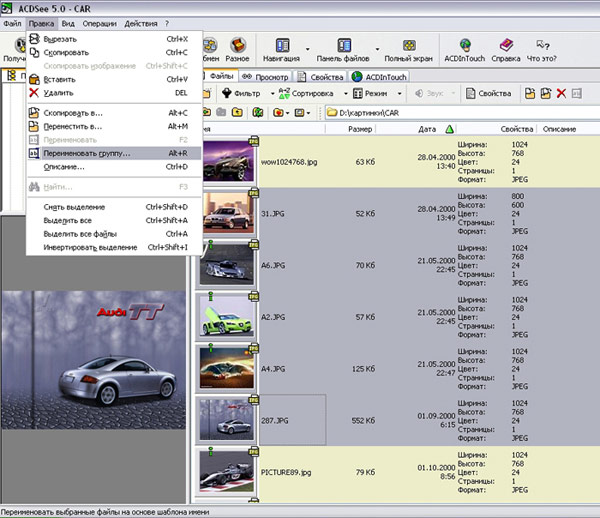600x518 pixels.
Task: Select the A4.JPG thumbnail
Action: (227, 368)
